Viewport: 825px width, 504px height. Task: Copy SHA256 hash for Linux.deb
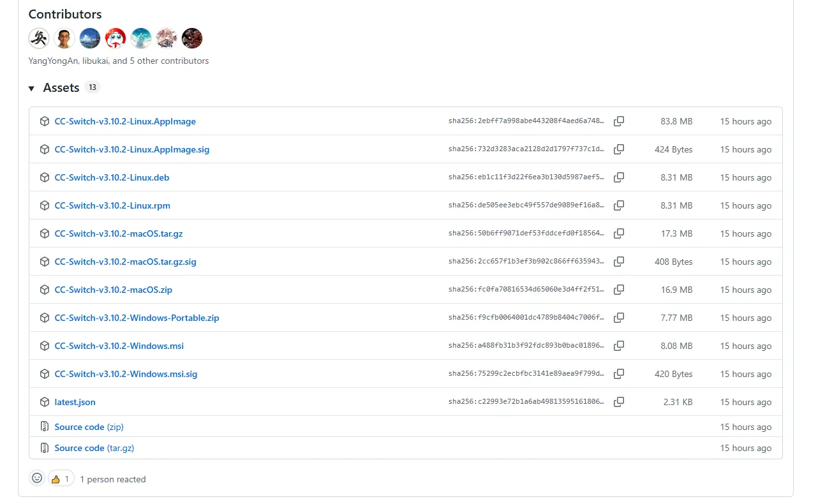pos(618,177)
